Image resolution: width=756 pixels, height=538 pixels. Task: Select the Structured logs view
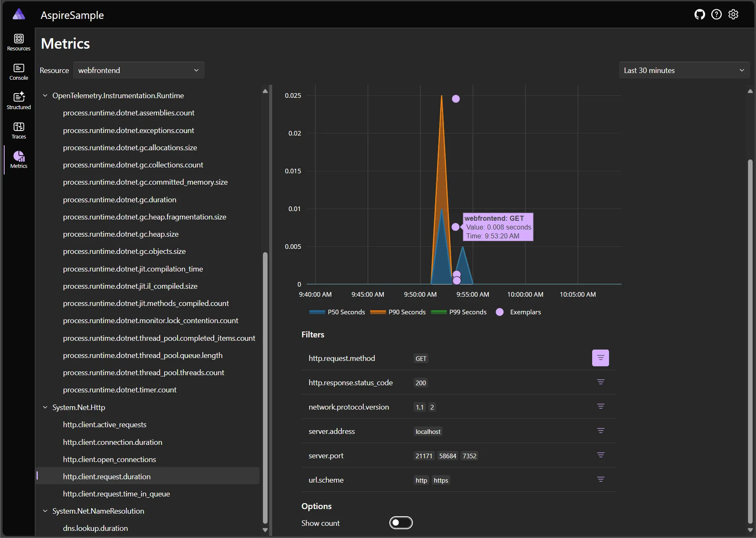(x=18, y=100)
